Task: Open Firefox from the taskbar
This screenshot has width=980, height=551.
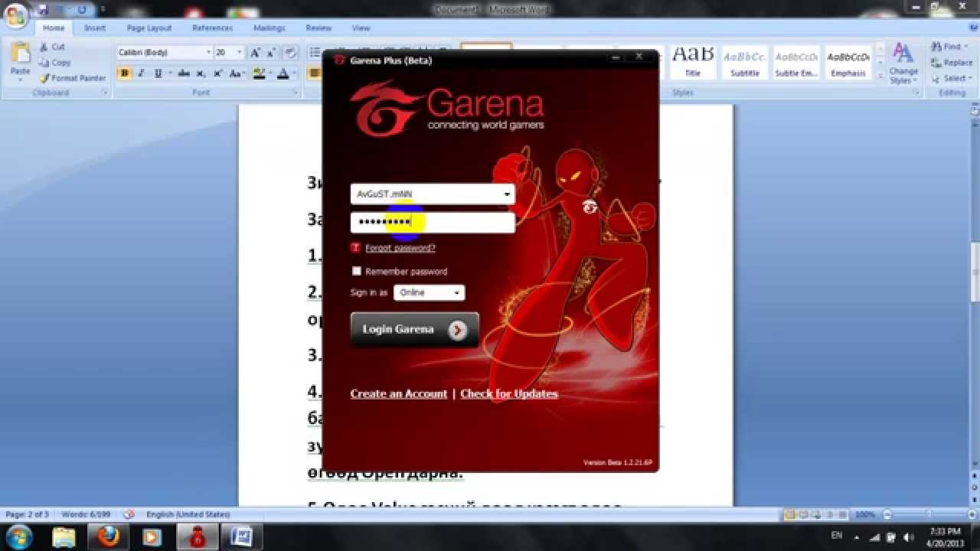Action: point(109,537)
